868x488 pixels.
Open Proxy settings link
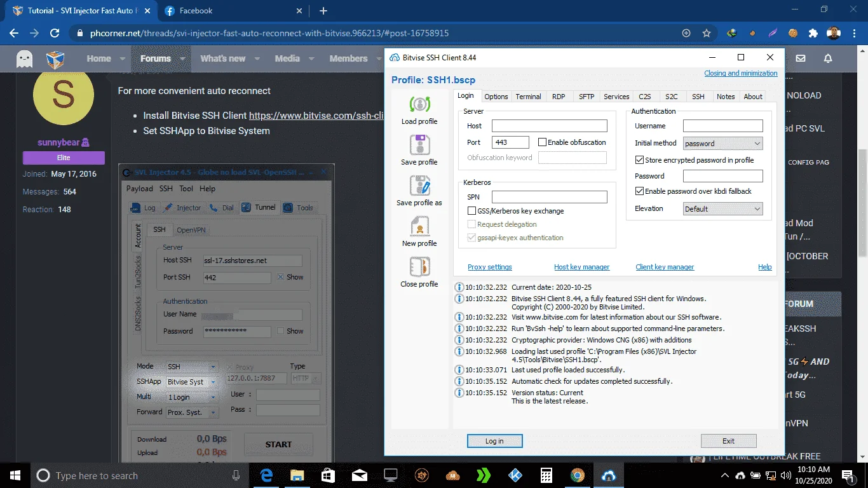coord(490,267)
